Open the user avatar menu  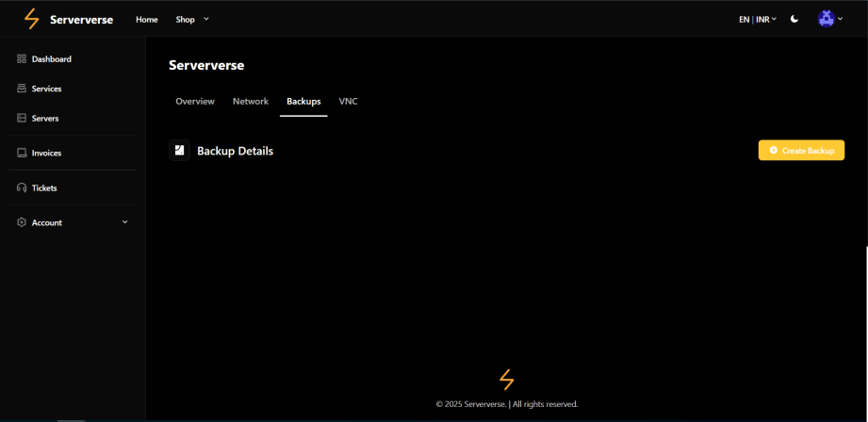826,19
